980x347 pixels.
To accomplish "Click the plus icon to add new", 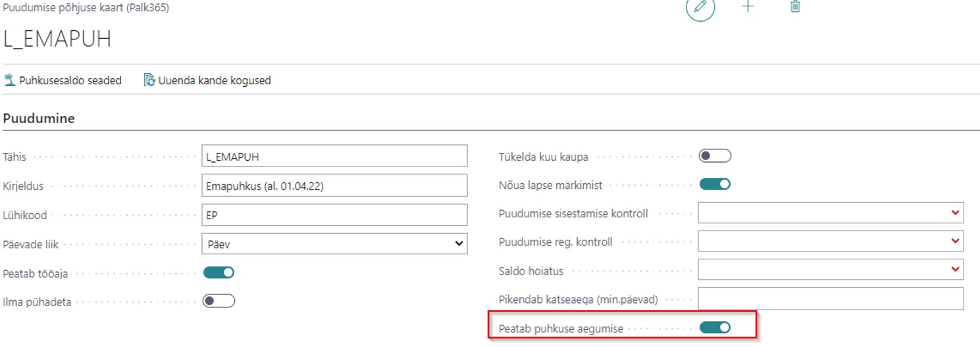I will (x=748, y=7).
